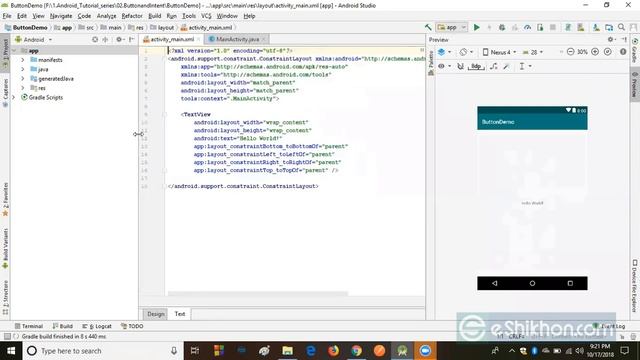Image resolution: width=640 pixels, height=360 pixels.
Task: Start debugging with the bug icon
Action: (502, 27)
